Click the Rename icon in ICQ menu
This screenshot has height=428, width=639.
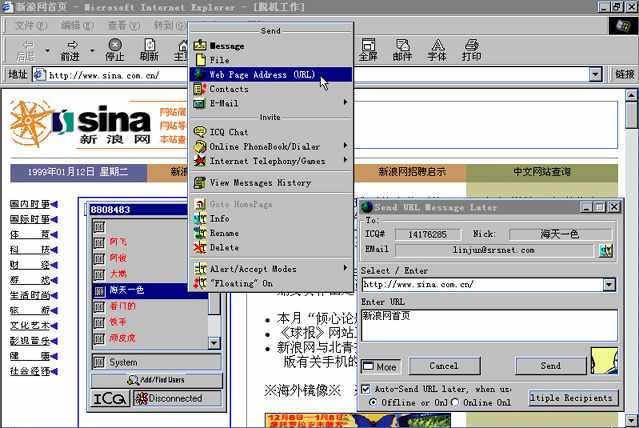(x=200, y=233)
